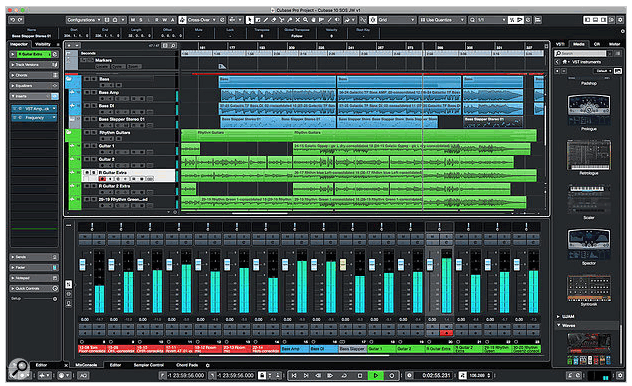Expand the Quick Controls inspector section
632x386 pixels.
click(x=34, y=288)
